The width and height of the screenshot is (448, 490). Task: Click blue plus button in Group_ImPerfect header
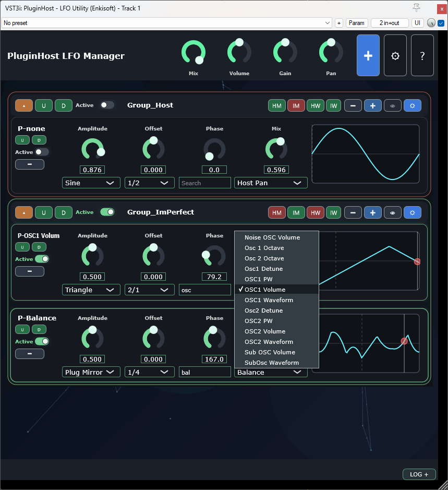click(x=373, y=212)
